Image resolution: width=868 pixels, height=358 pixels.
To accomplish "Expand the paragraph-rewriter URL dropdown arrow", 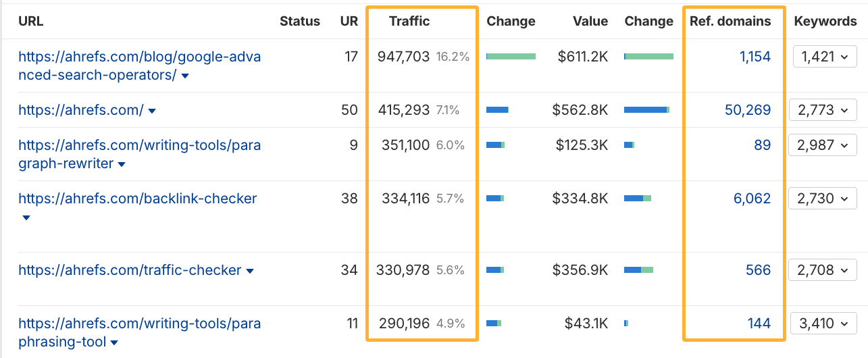I will click(x=122, y=165).
